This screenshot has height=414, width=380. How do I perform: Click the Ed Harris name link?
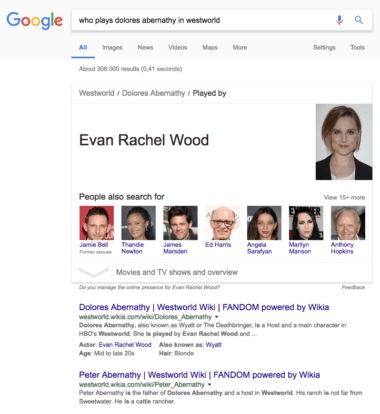[218, 244]
